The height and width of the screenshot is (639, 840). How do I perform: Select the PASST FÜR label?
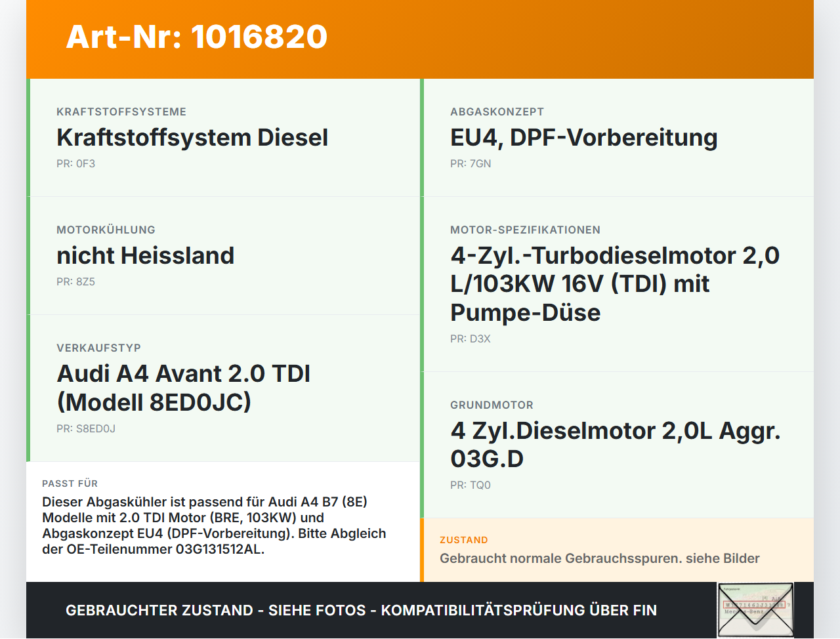point(70,484)
